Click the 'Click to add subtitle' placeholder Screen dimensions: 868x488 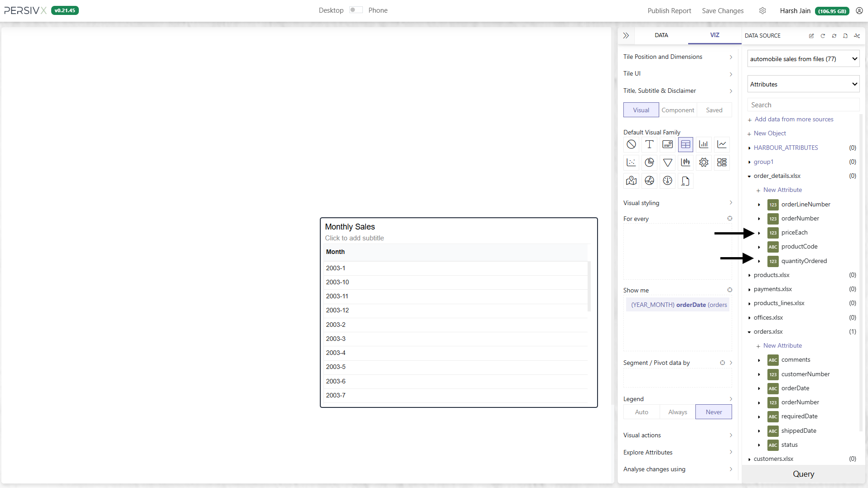click(x=354, y=238)
